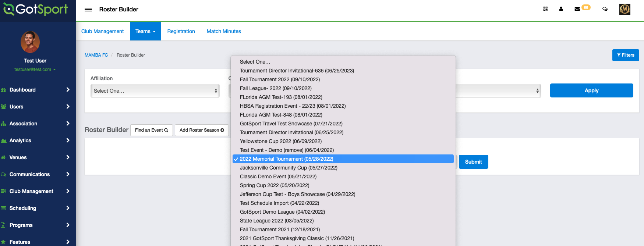Select Test Schedule Import option
The height and width of the screenshot is (246, 644).
point(343,203)
